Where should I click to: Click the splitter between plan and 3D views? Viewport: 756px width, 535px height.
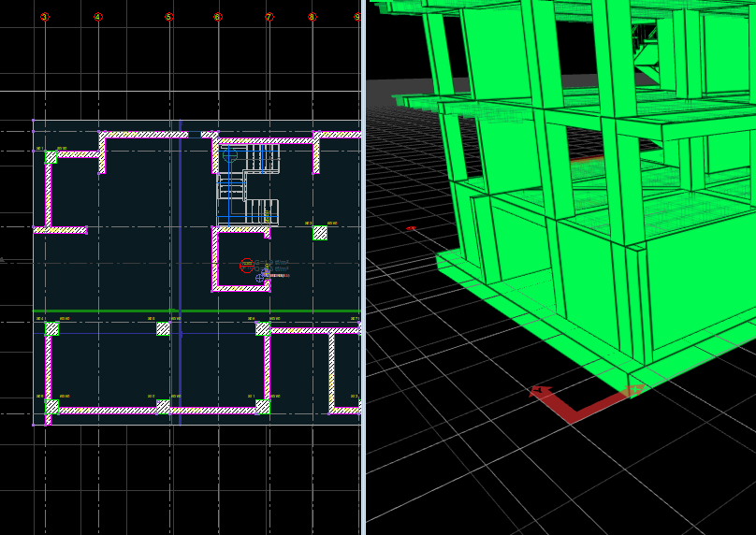[x=363, y=267]
